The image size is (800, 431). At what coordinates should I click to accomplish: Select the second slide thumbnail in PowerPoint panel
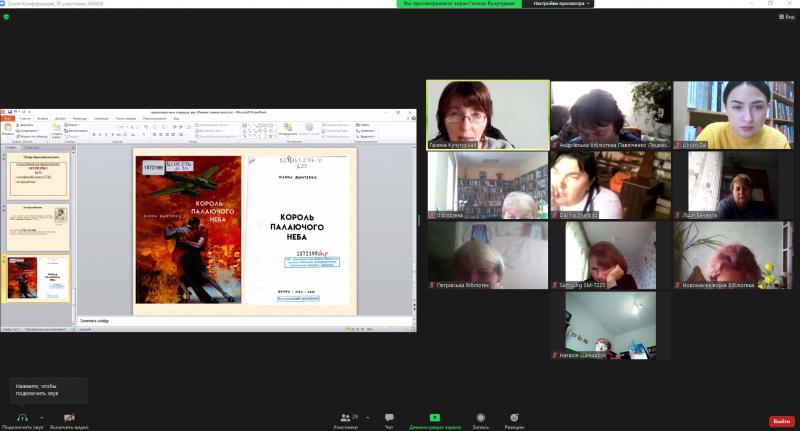coord(38,227)
